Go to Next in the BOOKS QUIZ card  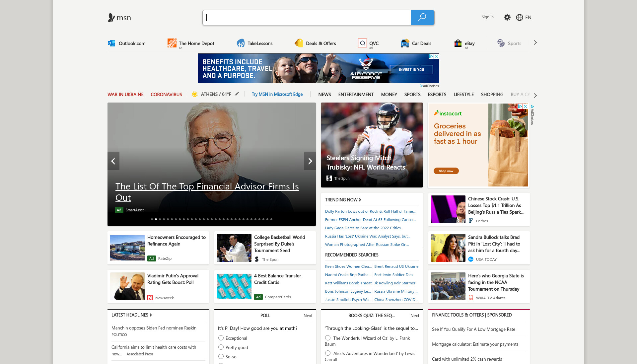415,316
